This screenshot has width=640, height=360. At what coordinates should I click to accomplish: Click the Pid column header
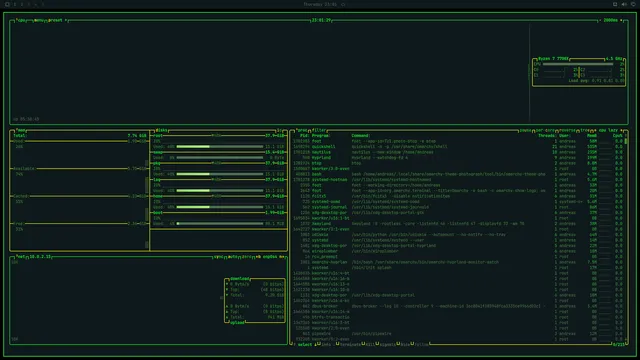[x=304, y=136]
